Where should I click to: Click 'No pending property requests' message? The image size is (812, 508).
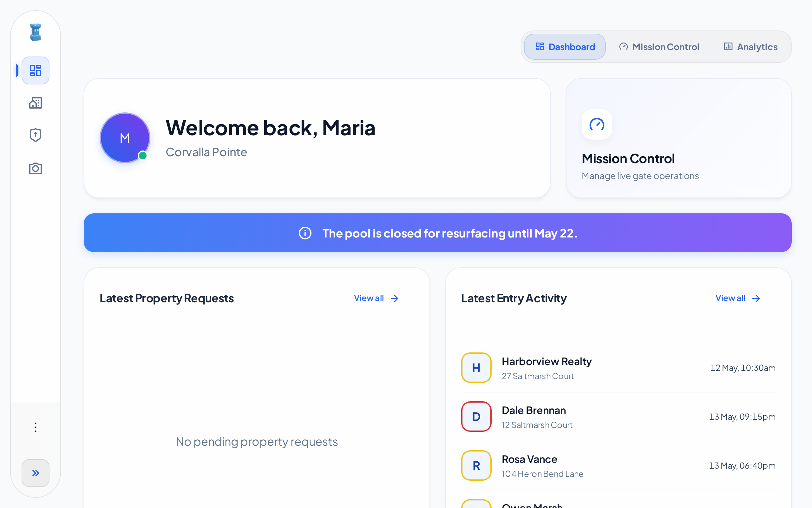[x=257, y=441]
